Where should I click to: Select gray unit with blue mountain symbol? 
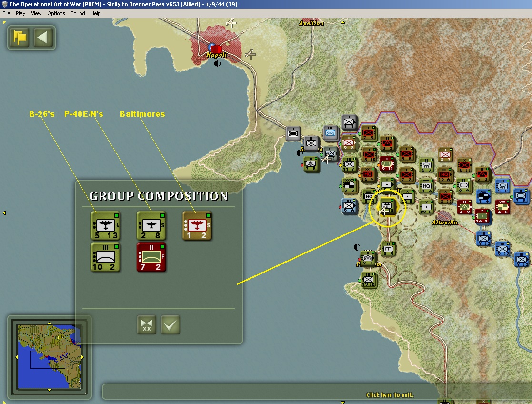pyautogui.click(x=330, y=133)
